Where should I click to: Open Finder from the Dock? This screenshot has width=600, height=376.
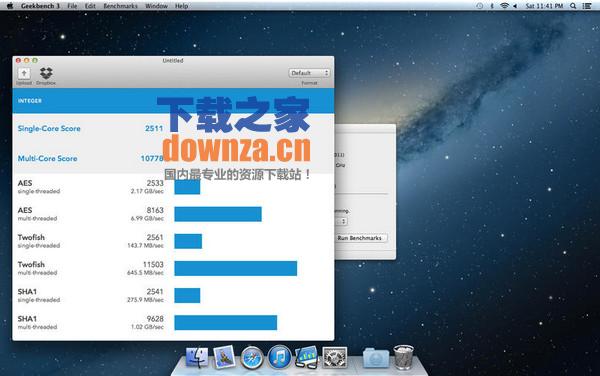[x=197, y=358]
